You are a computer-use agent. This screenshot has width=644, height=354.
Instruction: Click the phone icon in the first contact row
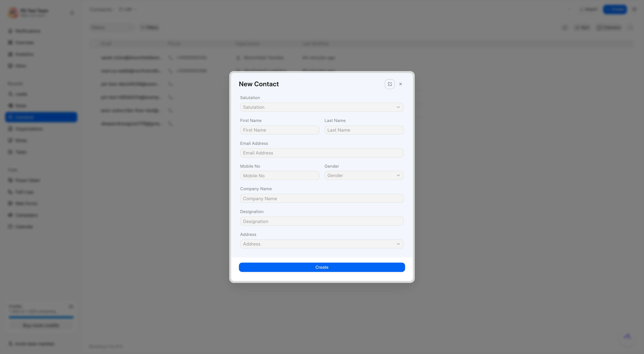coord(170,58)
